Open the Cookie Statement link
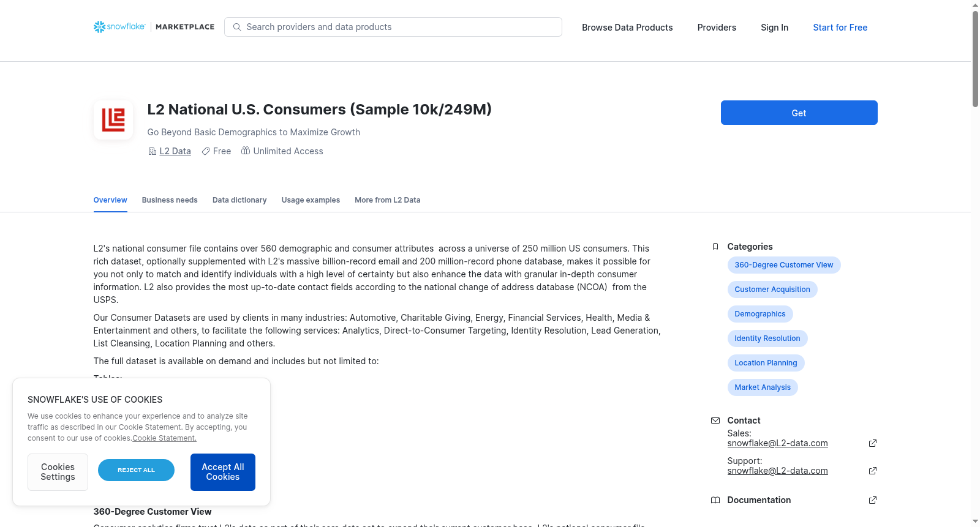This screenshot has height=527, width=980. (165, 438)
